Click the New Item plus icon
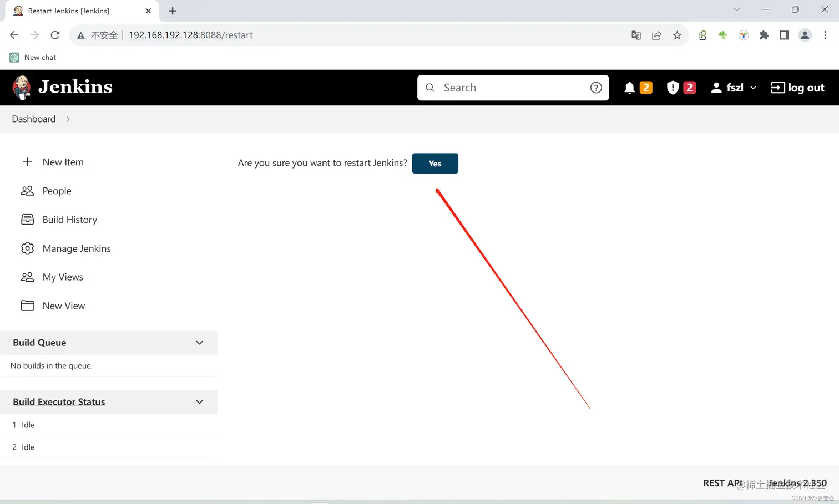This screenshot has height=504, width=839. coord(27,162)
